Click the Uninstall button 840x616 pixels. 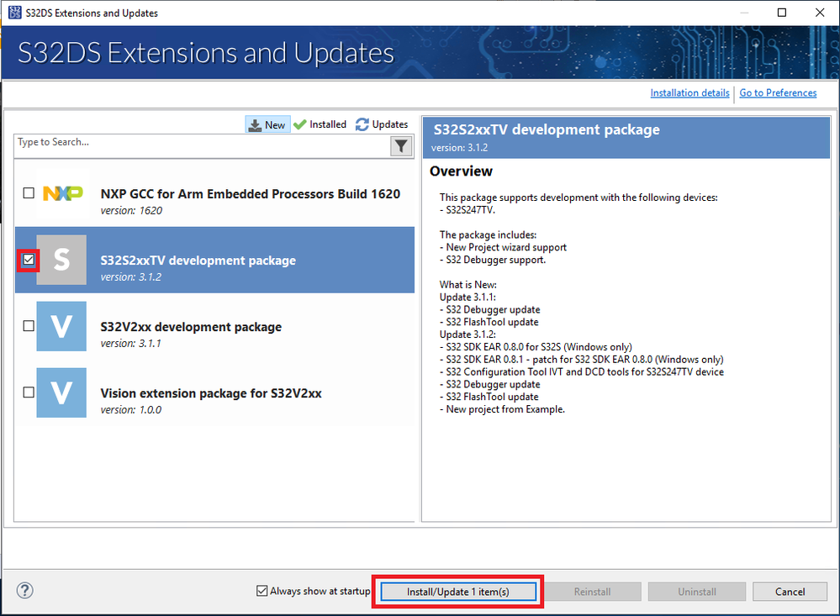[696, 592]
